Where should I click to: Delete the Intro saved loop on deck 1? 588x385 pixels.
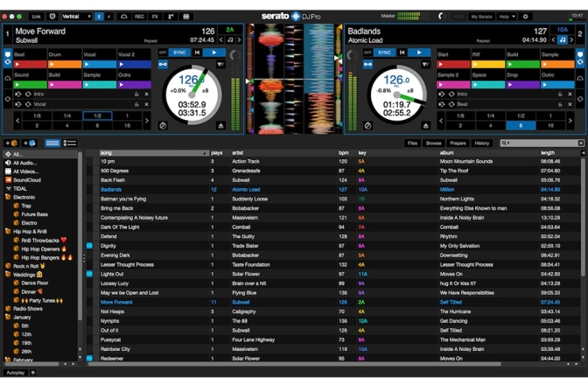[x=147, y=94]
